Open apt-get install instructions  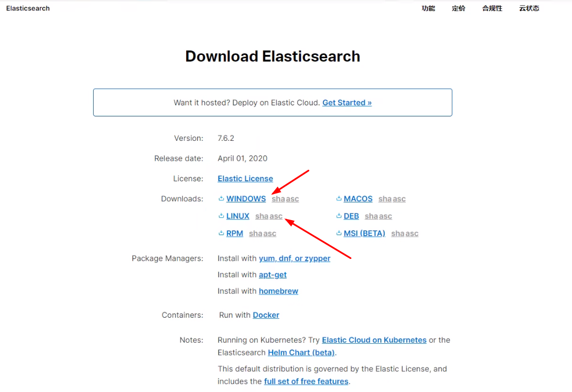tap(273, 275)
